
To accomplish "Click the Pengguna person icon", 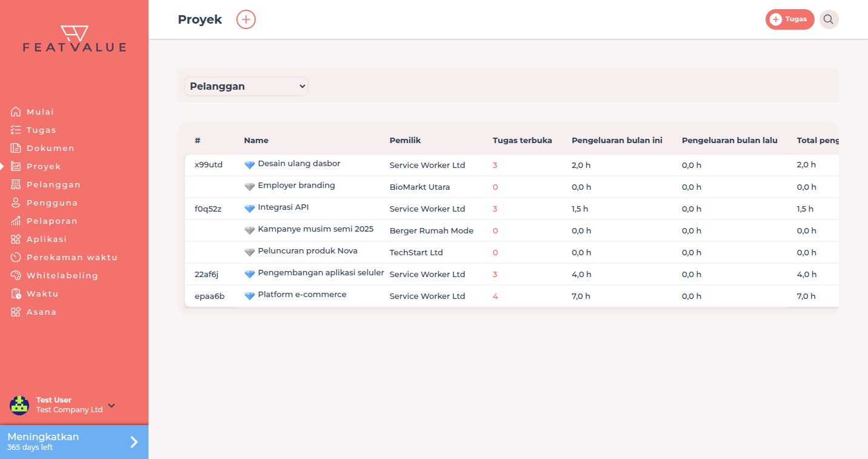I will [16, 203].
